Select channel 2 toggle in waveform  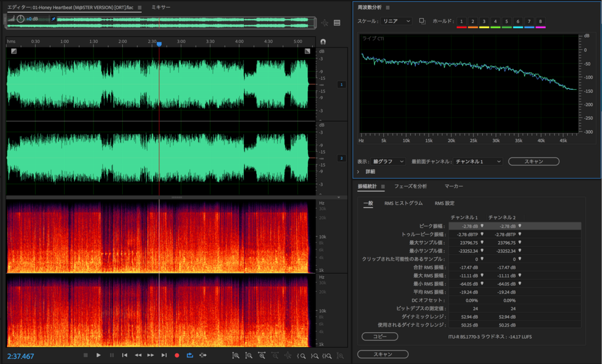[x=342, y=158]
